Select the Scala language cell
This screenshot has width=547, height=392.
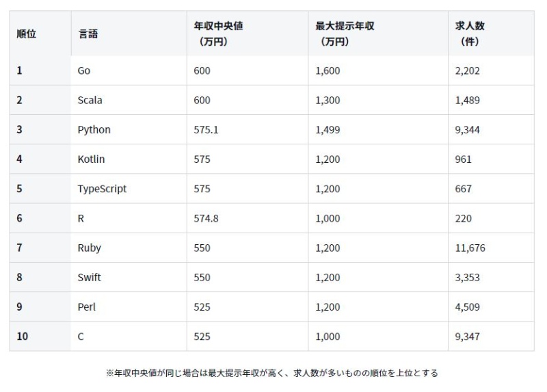click(x=90, y=100)
